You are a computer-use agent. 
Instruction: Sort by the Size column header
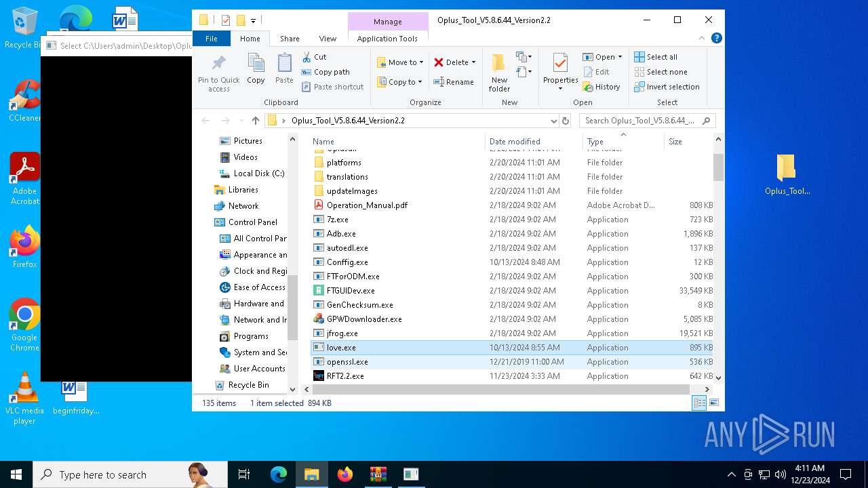[688, 142]
